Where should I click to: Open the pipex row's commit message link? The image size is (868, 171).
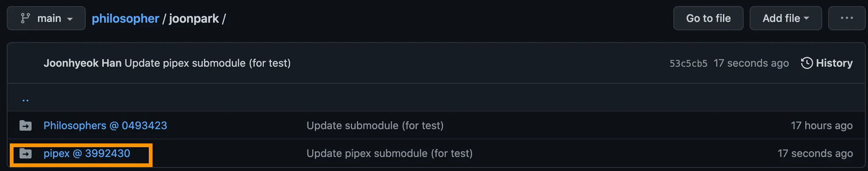[389, 154]
